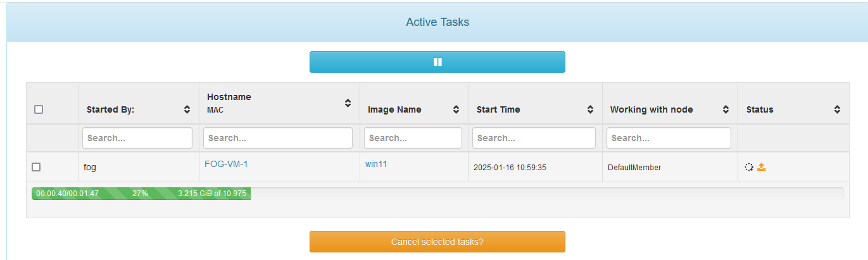Sort by Image Name column arrows
This screenshot has width=868, height=260.
(x=456, y=109)
